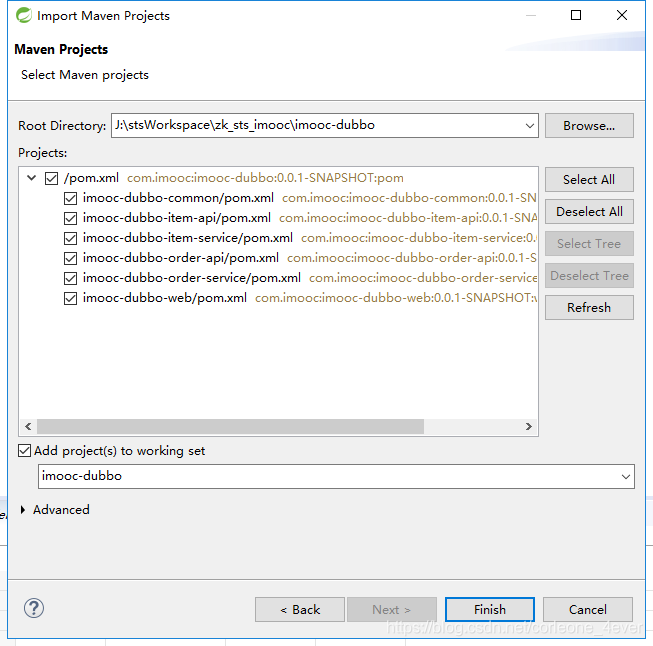This screenshot has height=646, width=653.
Task: Uncheck imooc-dubbo-common/pom.xml checkbox
Action: pyautogui.click(x=70, y=198)
